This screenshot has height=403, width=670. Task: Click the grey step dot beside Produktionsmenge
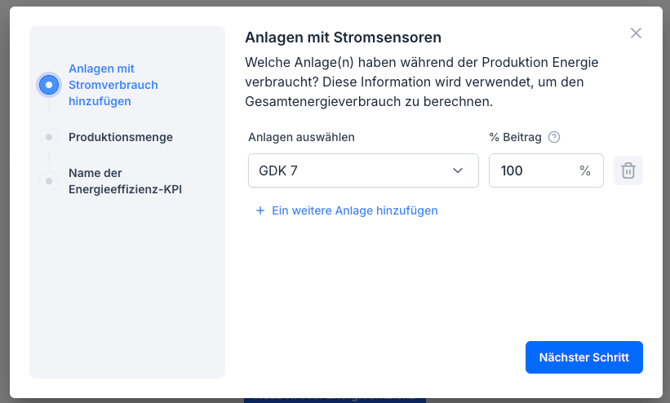[48, 137]
